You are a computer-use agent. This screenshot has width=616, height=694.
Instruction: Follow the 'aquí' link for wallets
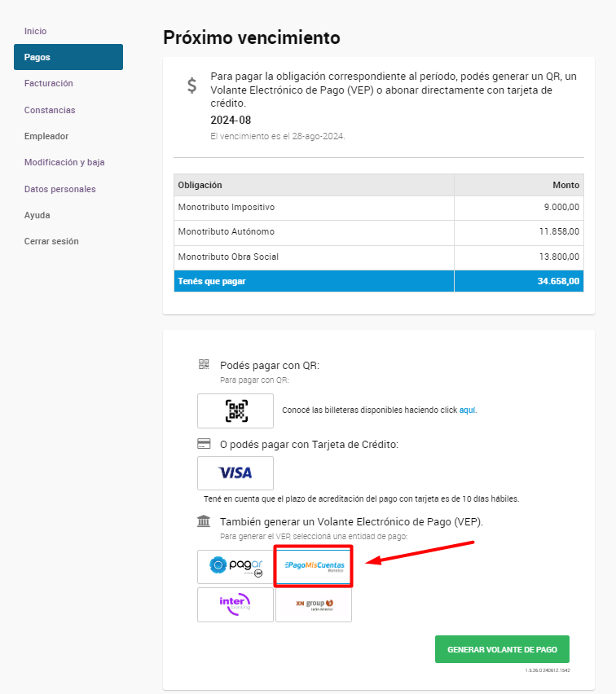coord(467,411)
